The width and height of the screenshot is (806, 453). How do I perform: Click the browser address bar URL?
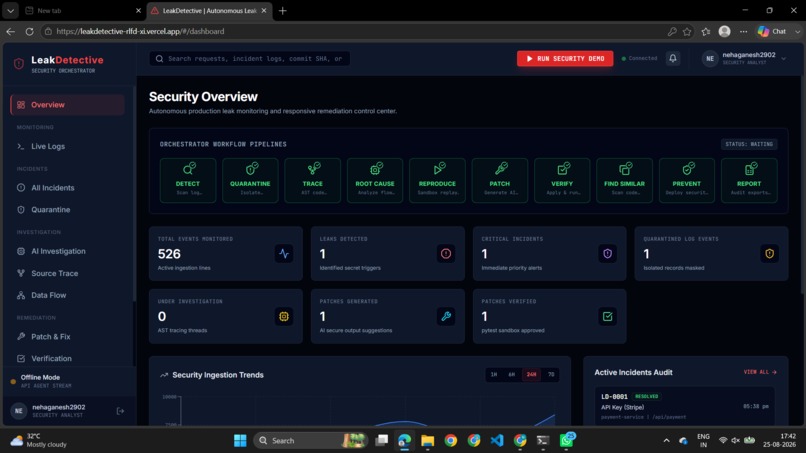[x=140, y=31]
